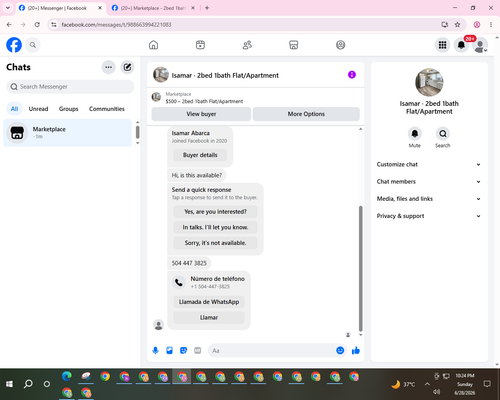Click the Search Messenger field
The height and width of the screenshot is (400, 500).
(70, 87)
